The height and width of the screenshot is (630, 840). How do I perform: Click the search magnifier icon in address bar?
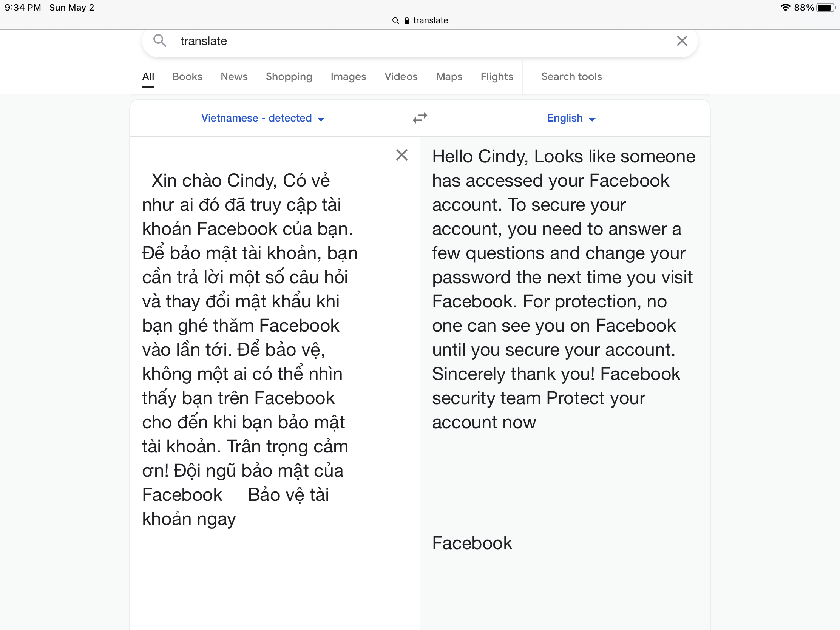395,20
